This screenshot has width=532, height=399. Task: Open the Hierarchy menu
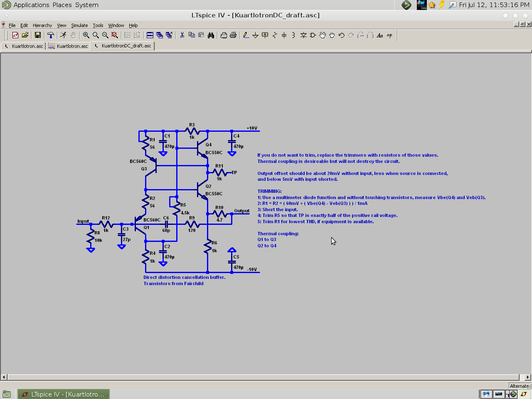click(x=42, y=25)
